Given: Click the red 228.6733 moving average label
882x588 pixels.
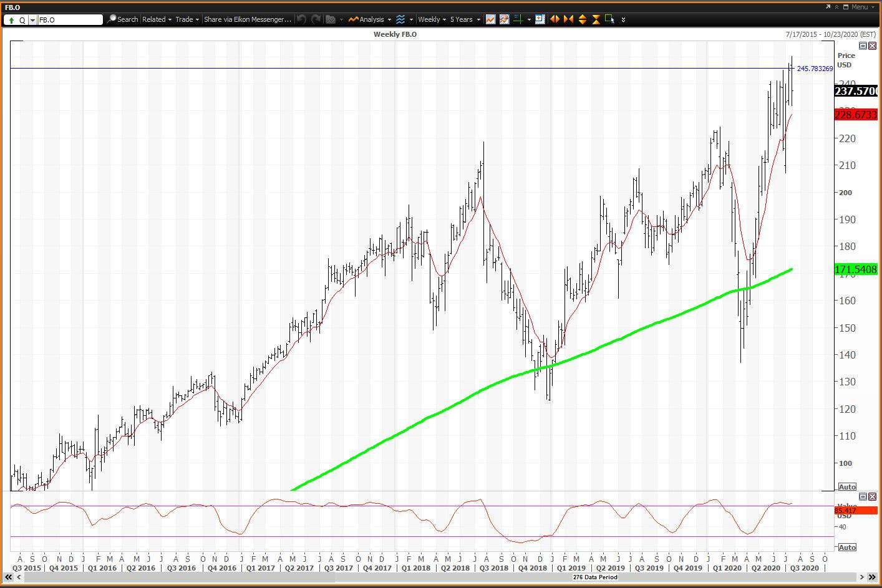Looking at the screenshot, I should click(x=856, y=115).
